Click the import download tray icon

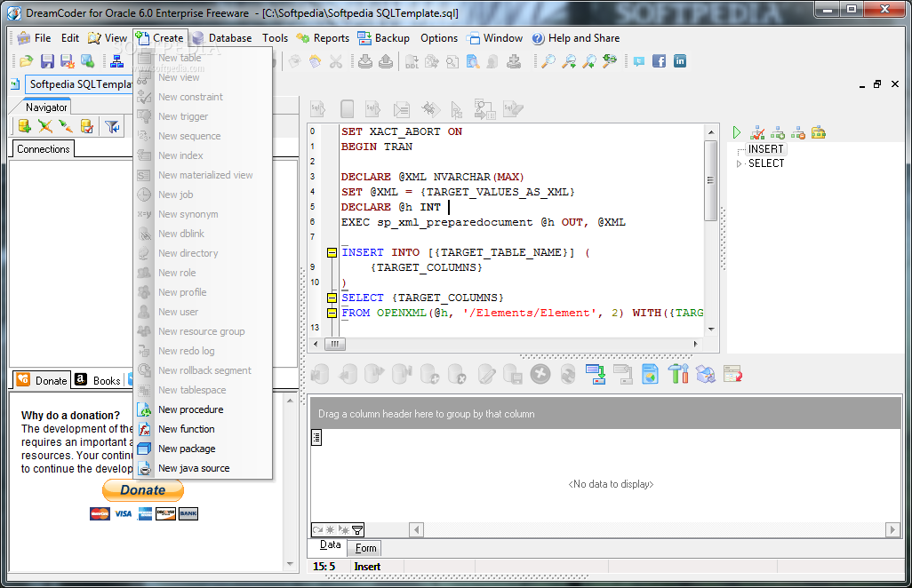click(x=365, y=61)
